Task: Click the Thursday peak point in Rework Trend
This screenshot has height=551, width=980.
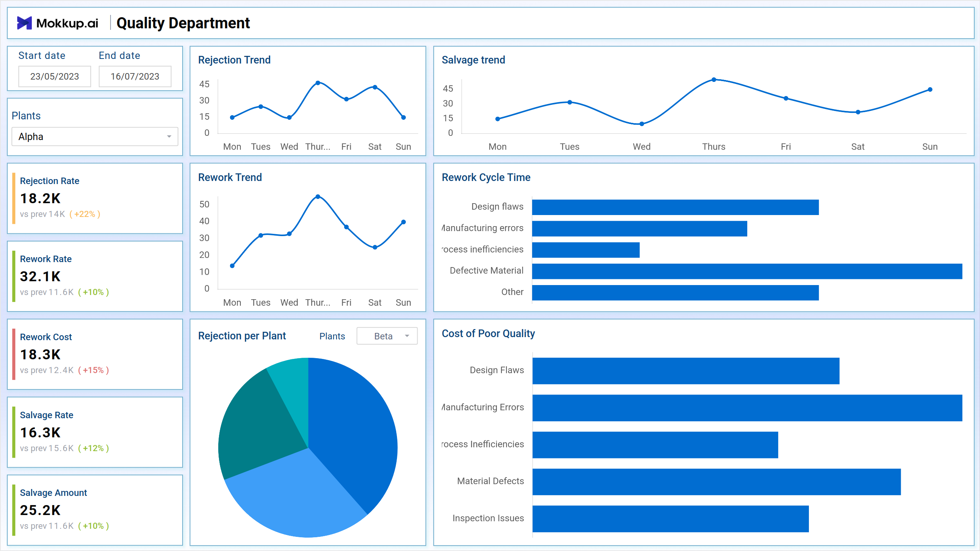Action: (318, 197)
